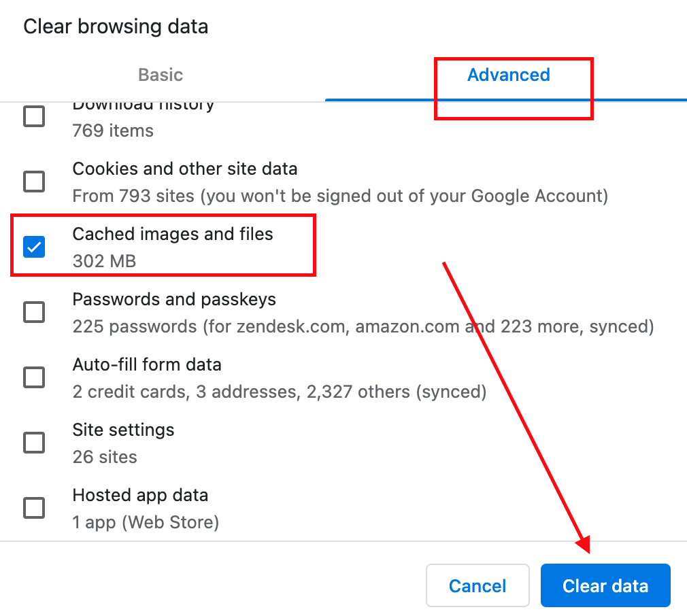Image resolution: width=687 pixels, height=616 pixels.
Task: Tick the Site settings checkbox
Action: click(34, 443)
